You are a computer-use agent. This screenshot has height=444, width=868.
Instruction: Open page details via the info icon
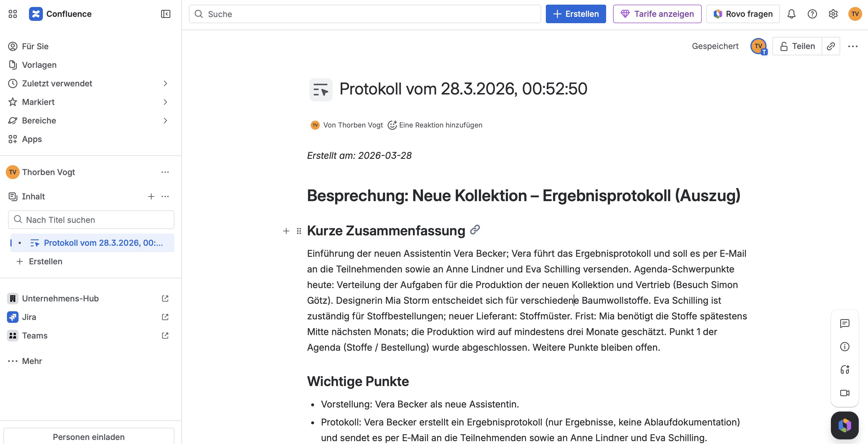point(845,347)
